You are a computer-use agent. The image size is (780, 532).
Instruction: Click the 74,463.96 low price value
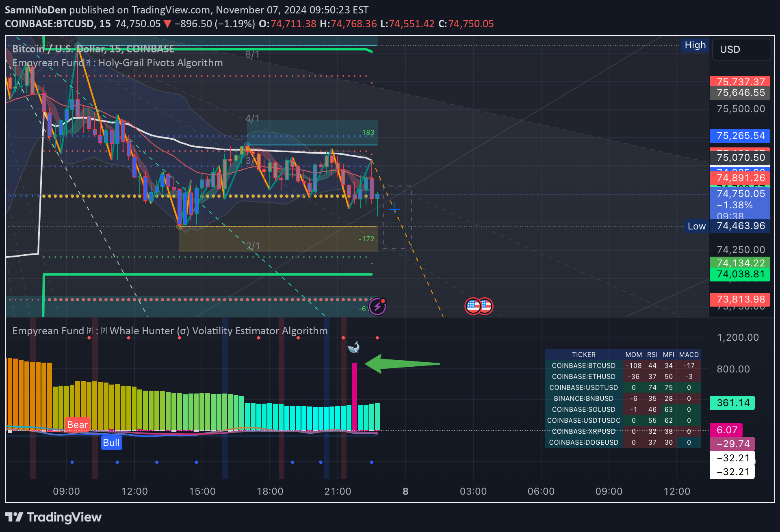(740, 226)
